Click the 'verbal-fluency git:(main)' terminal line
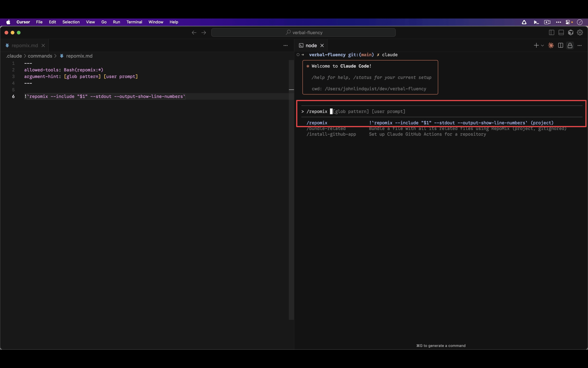Screen dimensions: 588x368 point(341,55)
